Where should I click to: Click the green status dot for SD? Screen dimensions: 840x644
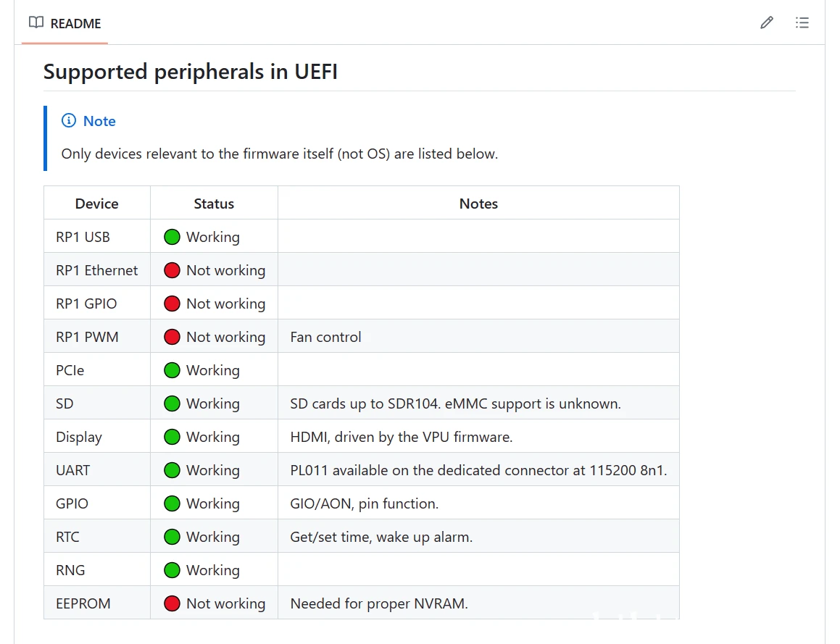(172, 403)
